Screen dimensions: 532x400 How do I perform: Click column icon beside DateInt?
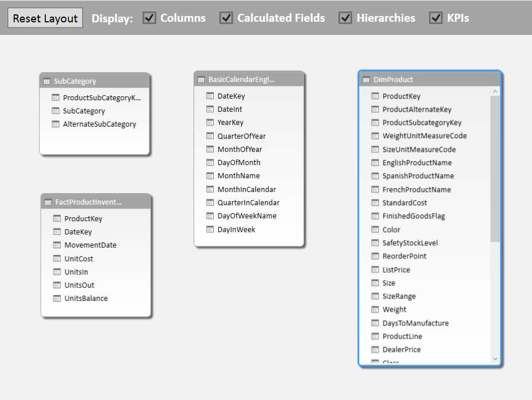(x=210, y=109)
